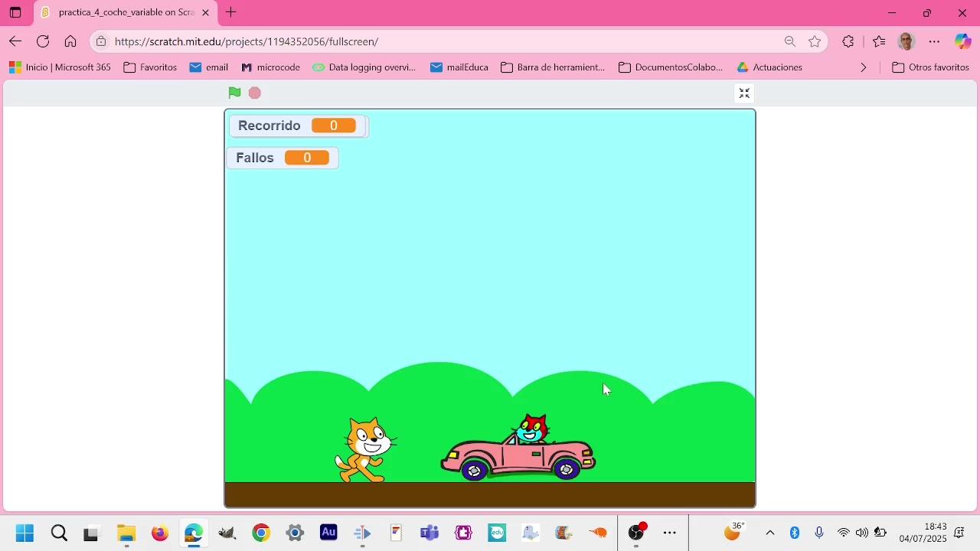This screenshot has height=551, width=980.
Task: Open the notification center icon
Action: [x=959, y=533]
